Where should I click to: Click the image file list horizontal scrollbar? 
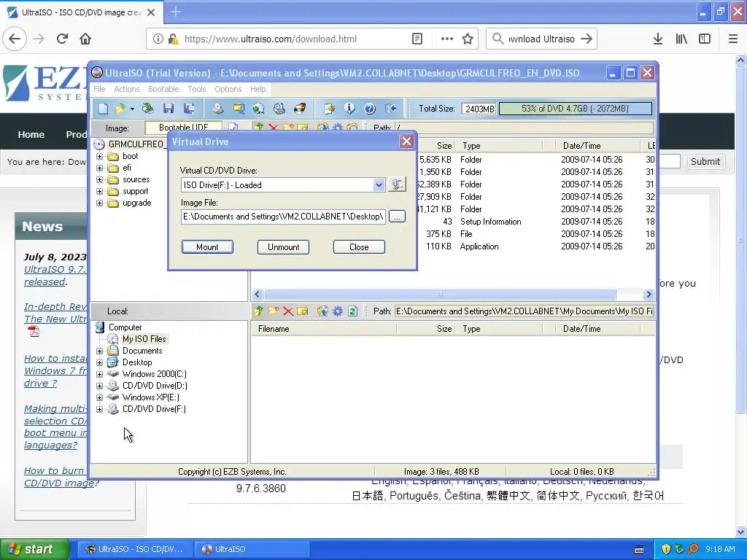440,295
